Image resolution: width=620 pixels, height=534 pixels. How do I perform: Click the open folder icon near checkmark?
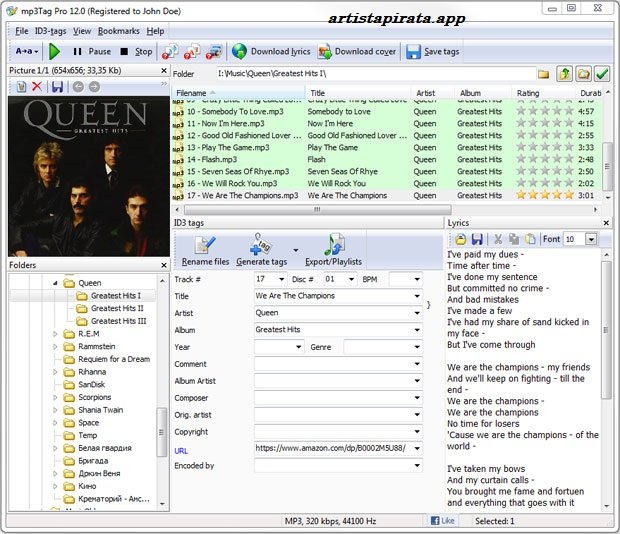click(x=583, y=74)
